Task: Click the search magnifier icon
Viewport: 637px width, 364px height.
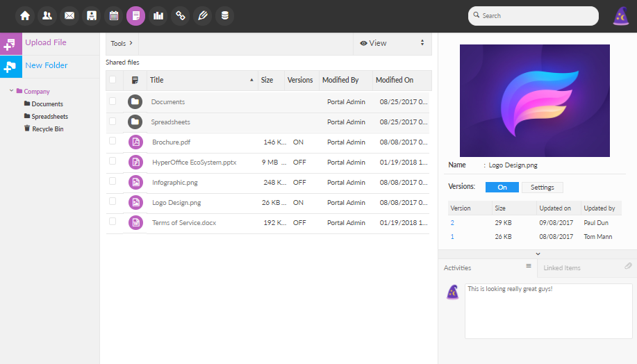Action: coord(477,15)
